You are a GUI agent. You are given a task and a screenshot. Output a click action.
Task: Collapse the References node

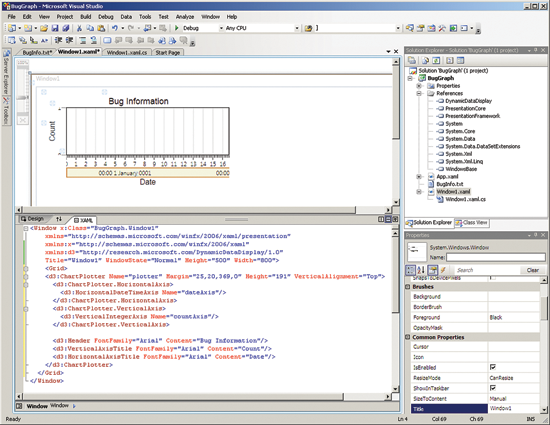419,93
